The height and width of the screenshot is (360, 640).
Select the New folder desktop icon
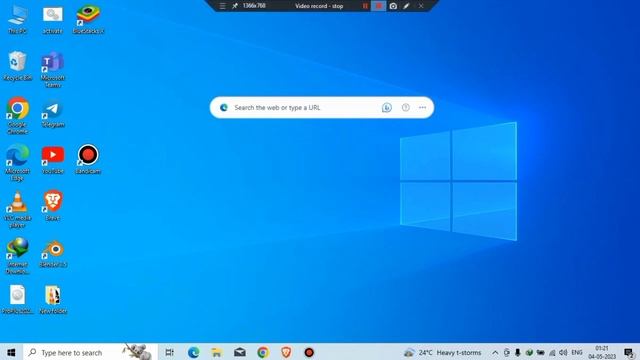53,300
